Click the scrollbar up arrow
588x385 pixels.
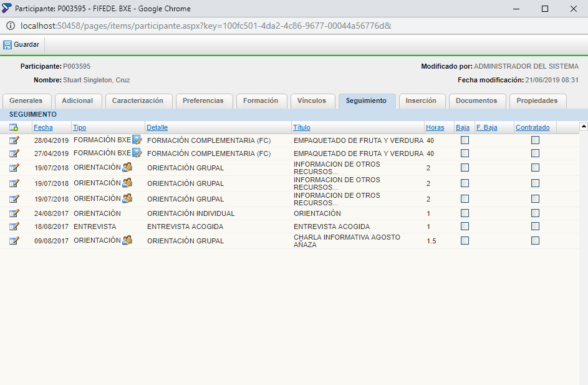click(x=584, y=127)
